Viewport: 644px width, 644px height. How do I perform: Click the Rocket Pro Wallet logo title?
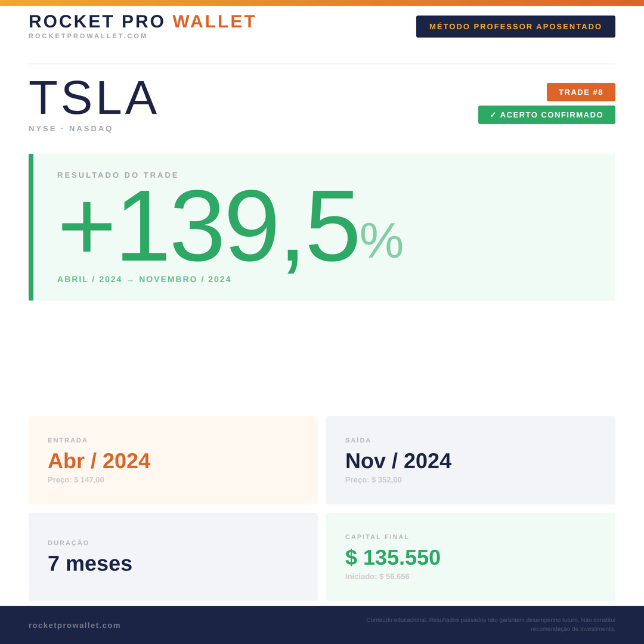(x=142, y=21)
